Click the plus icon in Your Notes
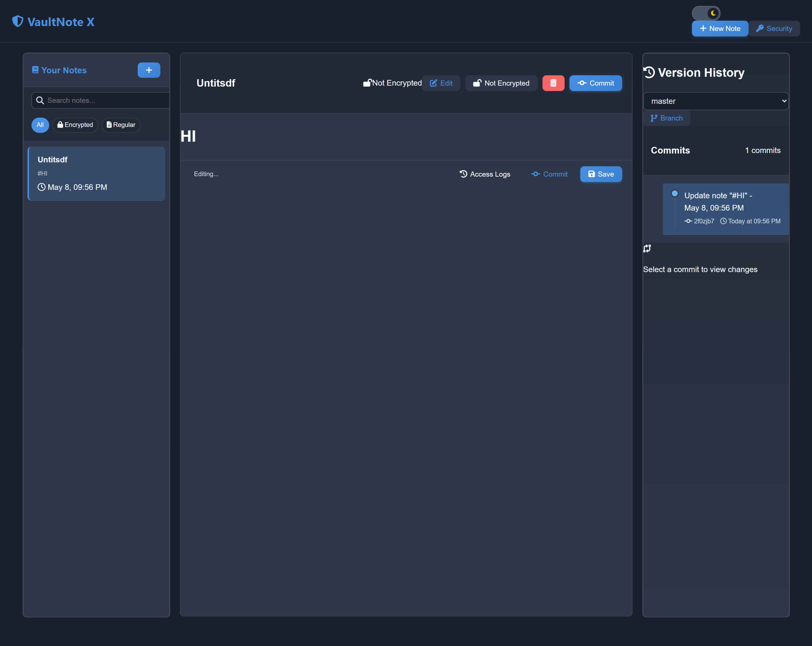Image resolution: width=812 pixels, height=646 pixels. point(149,70)
